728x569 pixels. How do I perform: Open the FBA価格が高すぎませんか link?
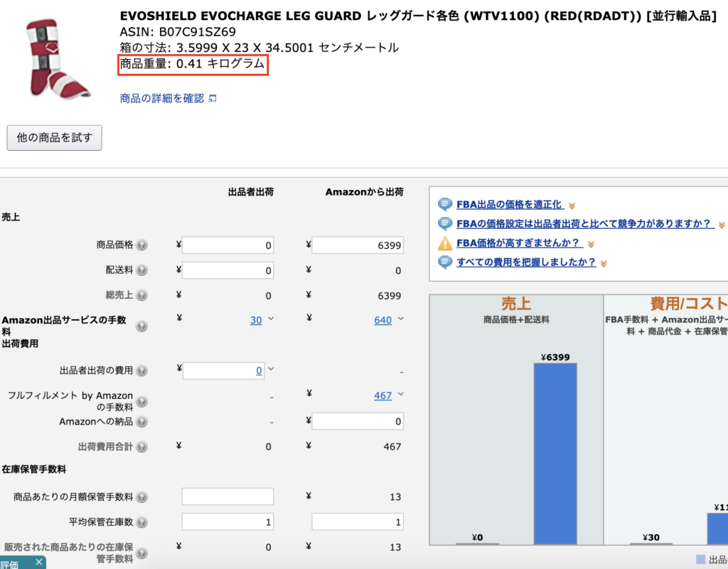tap(518, 243)
